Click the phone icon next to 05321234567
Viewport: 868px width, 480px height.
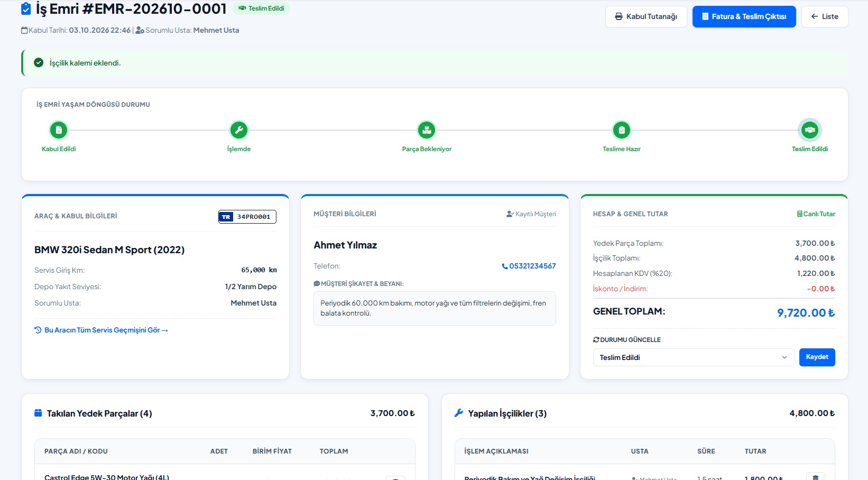point(505,266)
